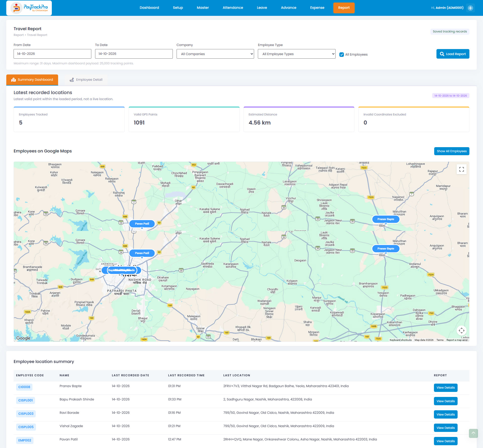
Task: Click the Pranav Bapte upper map marker
Action: (x=386, y=219)
